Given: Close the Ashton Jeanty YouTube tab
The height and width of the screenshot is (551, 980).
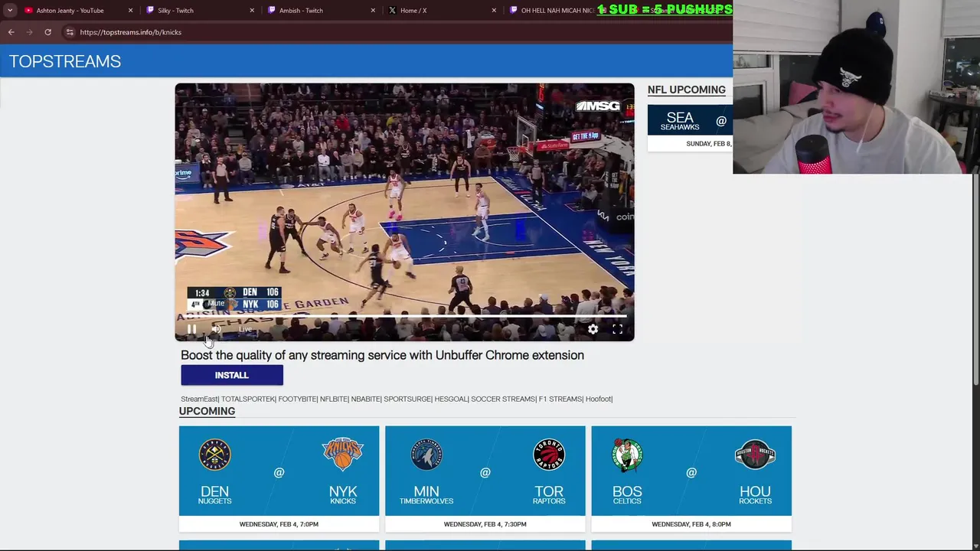Looking at the screenshot, I should [x=130, y=11].
